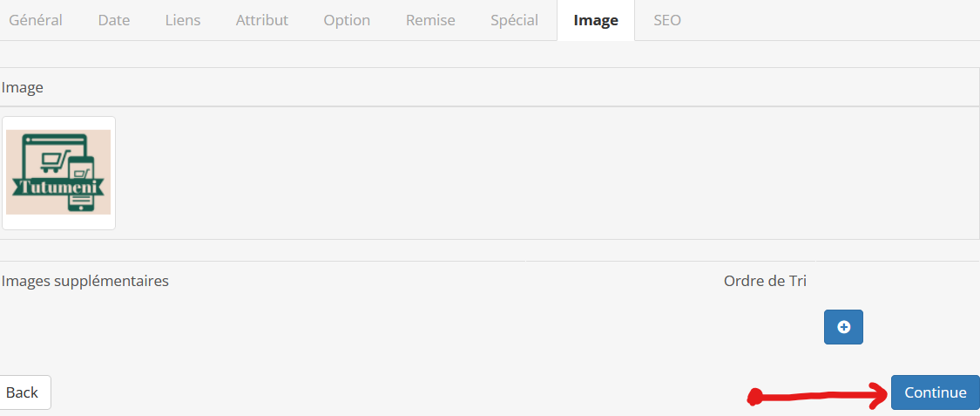Click the smartphone graphic in the Tutumeni logo
Image resolution: width=980 pixels, height=416 pixels.
click(x=81, y=185)
